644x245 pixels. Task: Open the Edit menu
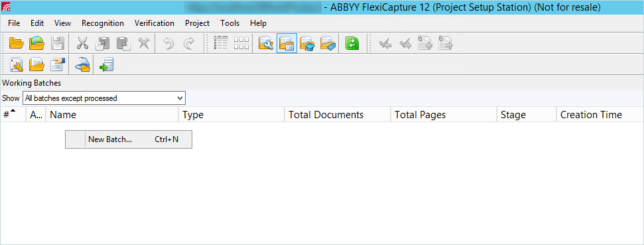click(37, 23)
